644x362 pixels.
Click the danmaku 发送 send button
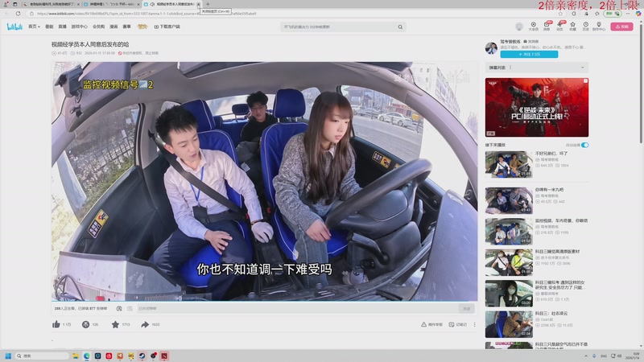coord(467,308)
